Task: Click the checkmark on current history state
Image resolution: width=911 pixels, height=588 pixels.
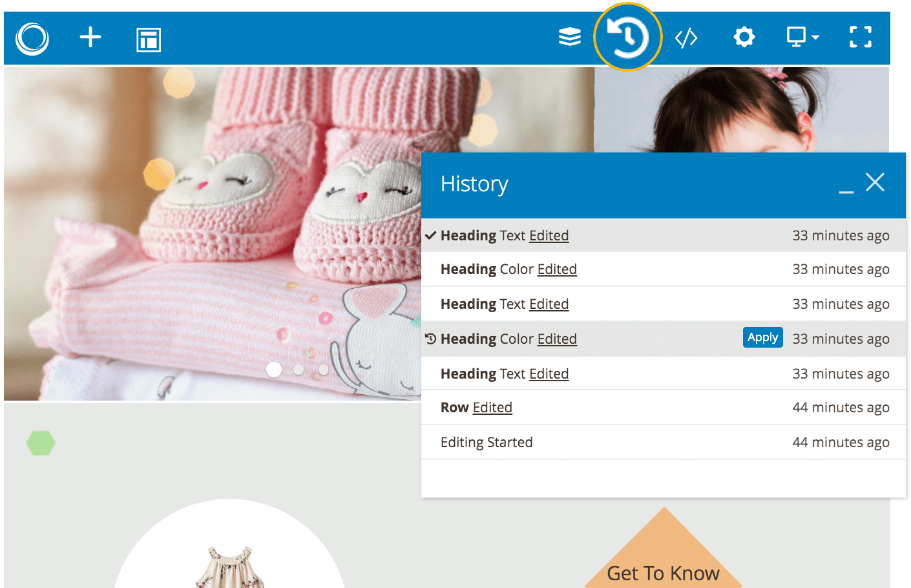Action: click(x=430, y=235)
